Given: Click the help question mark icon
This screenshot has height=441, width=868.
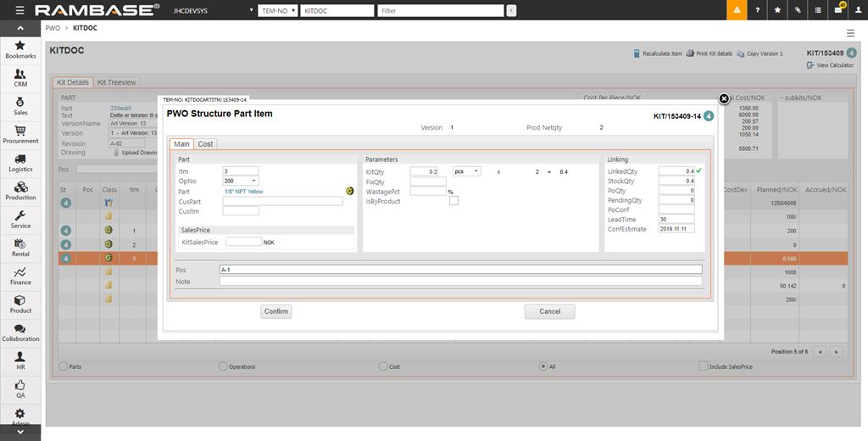Looking at the screenshot, I should pos(757,10).
